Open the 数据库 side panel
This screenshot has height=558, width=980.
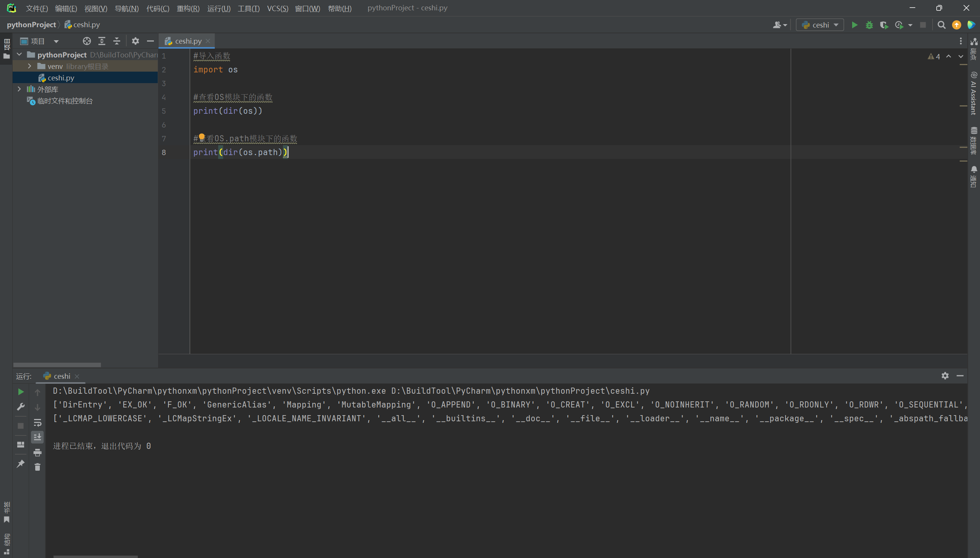point(973,141)
